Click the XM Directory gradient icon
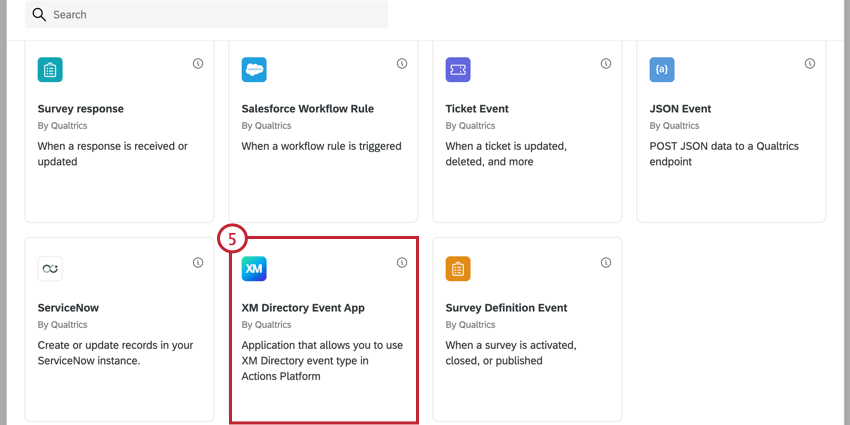The width and height of the screenshot is (850, 425). tap(254, 269)
